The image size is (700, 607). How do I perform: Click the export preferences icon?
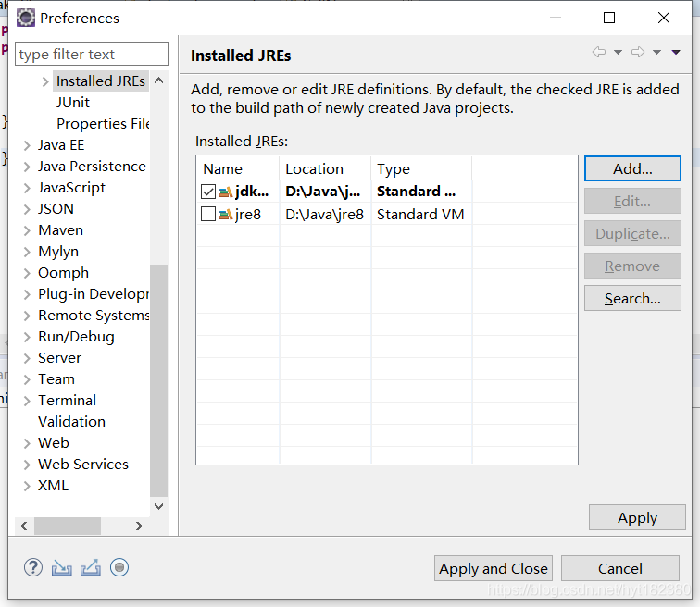click(x=90, y=568)
